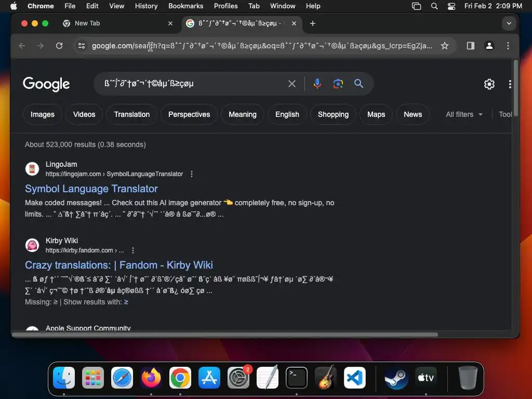Open a new tab with plus button

click(313, 23)
